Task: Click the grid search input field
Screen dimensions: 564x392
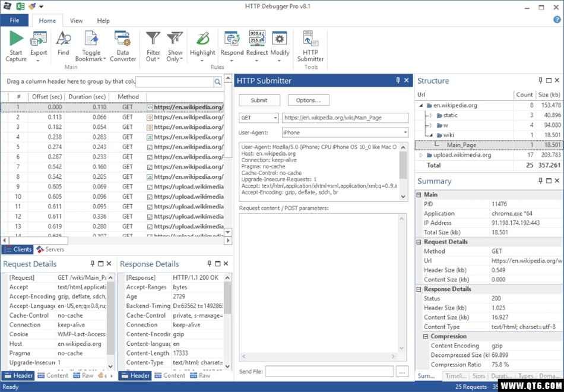Action: point(175,82)
